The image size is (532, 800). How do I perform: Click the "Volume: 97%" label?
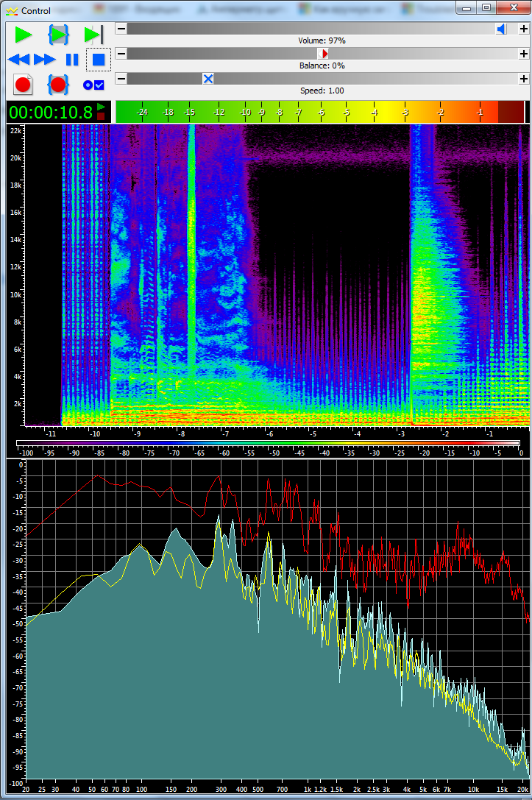pyautogui.click(x=322, y=40)
